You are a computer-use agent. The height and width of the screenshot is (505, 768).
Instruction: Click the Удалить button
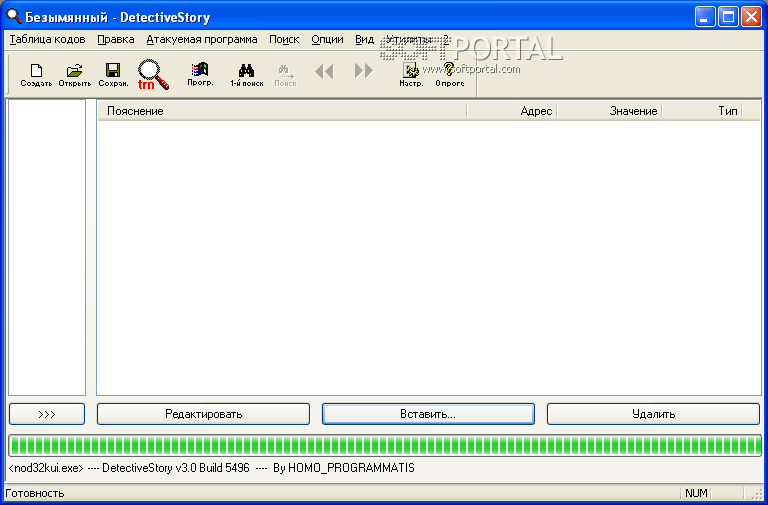(653, 414)
